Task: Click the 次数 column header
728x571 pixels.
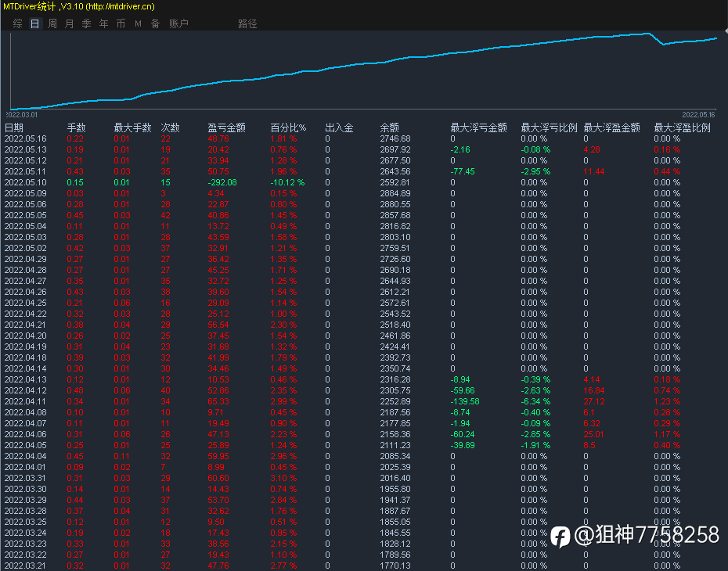Action: pos(170,127)
